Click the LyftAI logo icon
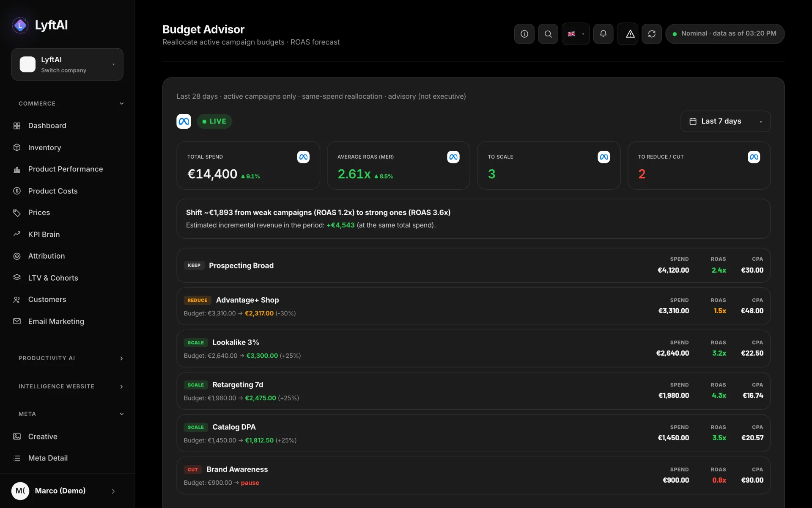 20,25
